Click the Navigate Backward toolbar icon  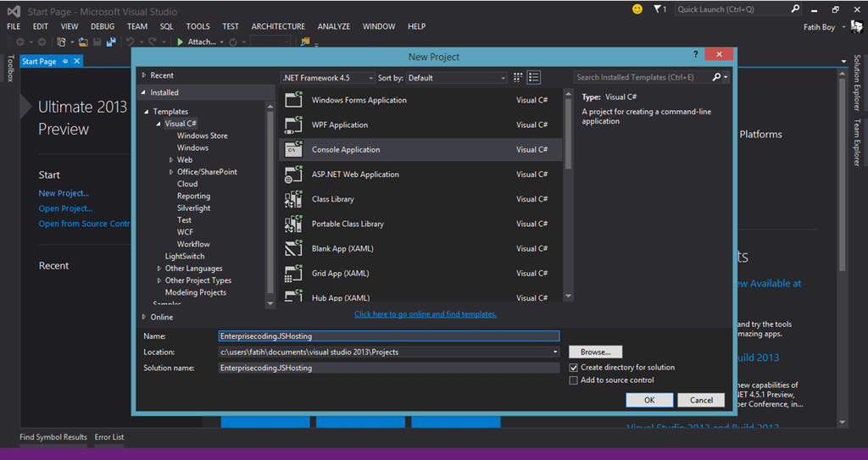click(20, 42)
